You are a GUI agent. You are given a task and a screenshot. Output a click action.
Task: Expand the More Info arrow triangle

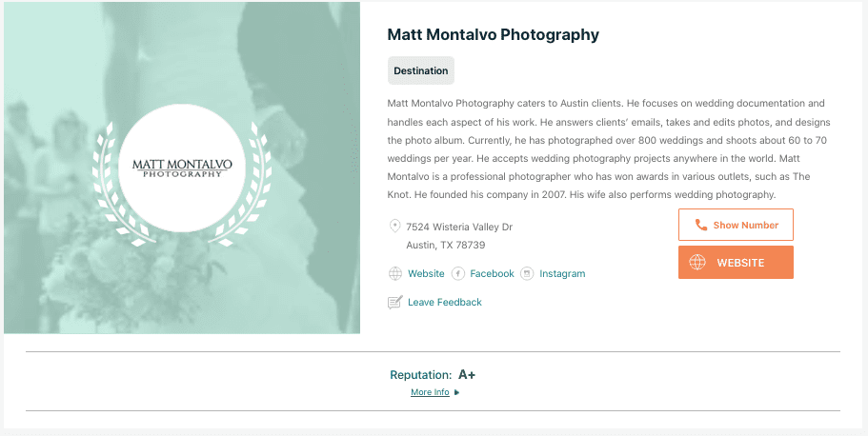click(457, 392)
